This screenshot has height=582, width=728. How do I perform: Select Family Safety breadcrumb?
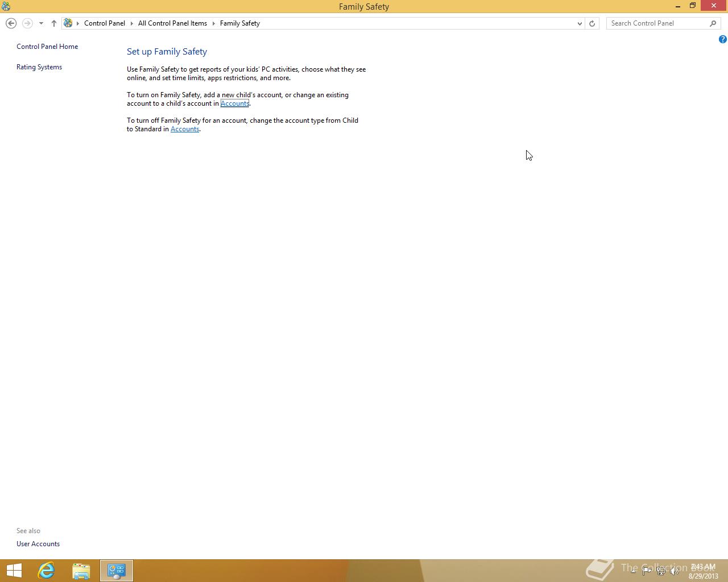pos(240,23)
